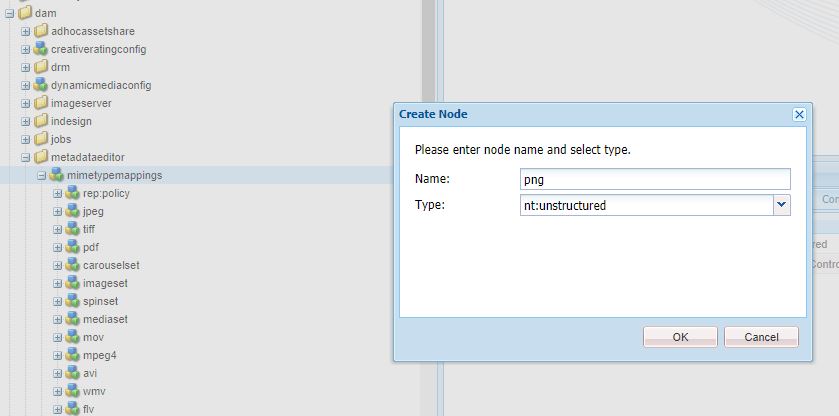
Task: Click the mpeg4 node icon
Action: tap(73, 355)
